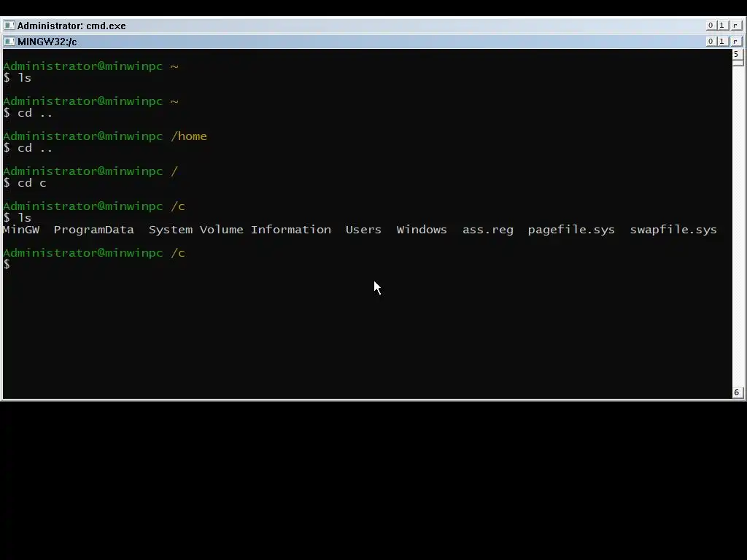Screen dimensions: 747x560
Task: Click the empty prompt at the last line
Action: coord(7,264)
